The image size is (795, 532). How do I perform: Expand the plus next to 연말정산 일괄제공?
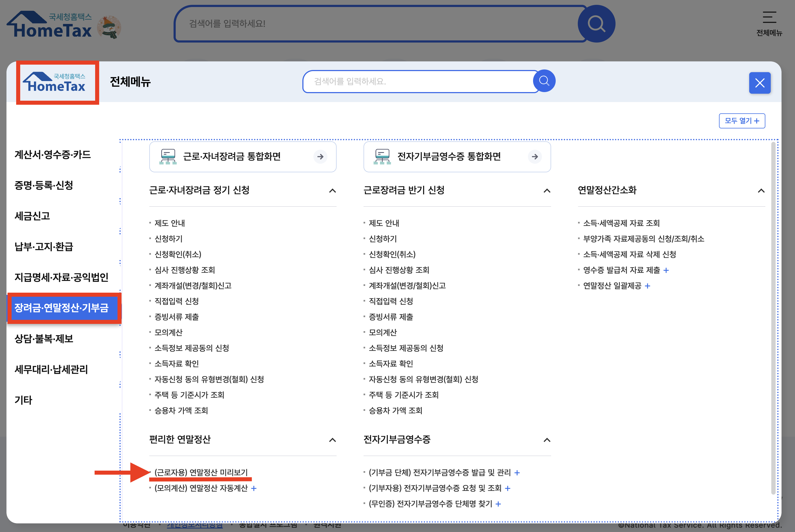click(647, 286)
